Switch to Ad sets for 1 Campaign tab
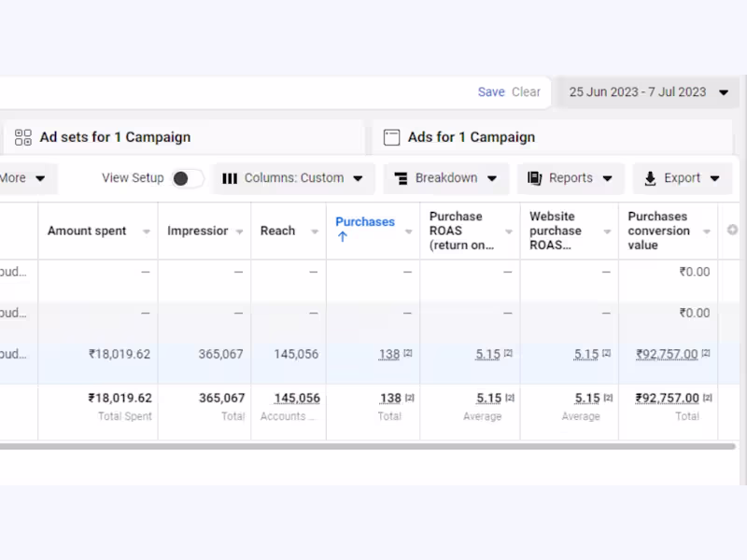This screenshot has height=560, width=747. (x=115, y=137)
